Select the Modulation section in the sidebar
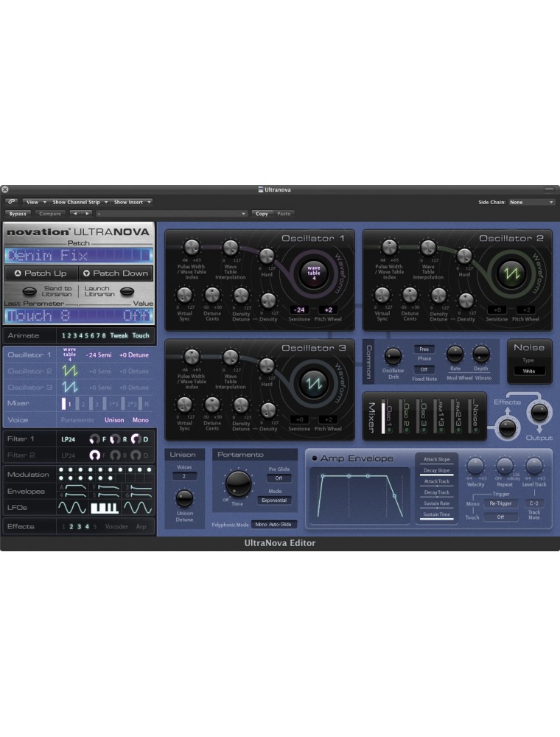The height and width of the screenshot is (737, 560). (79, 474)
